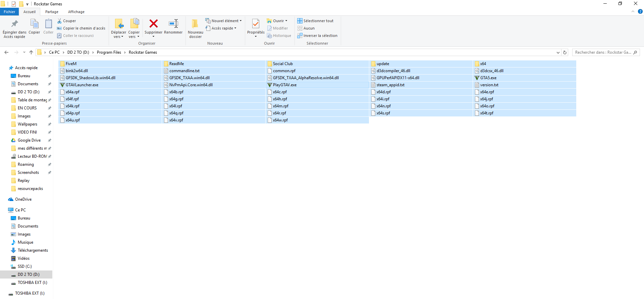
Task: Click the Renommer icon
Action: [x=173, y=23]
